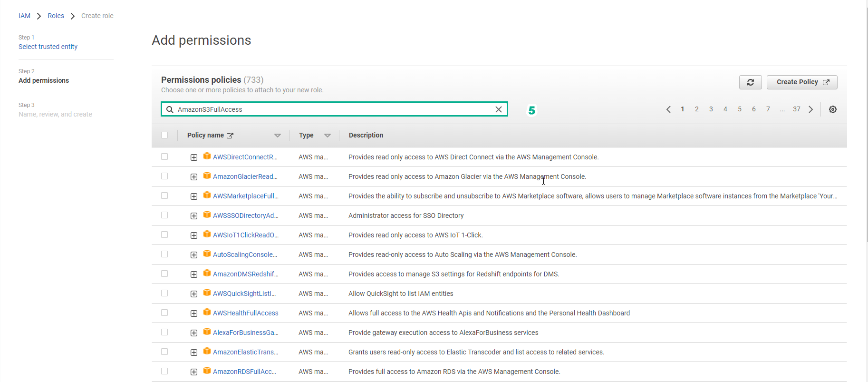Refresh the permissions policies list

(750, 82)
